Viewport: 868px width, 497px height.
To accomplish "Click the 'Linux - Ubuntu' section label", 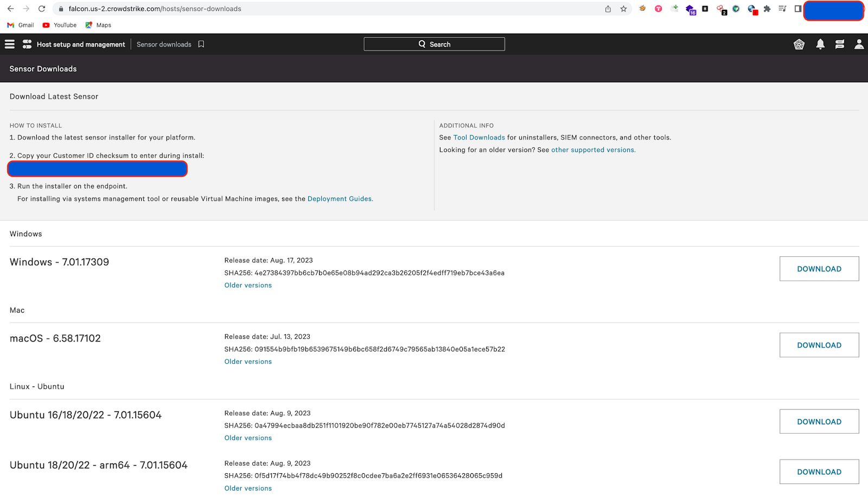I will click(x=37, y=387).
